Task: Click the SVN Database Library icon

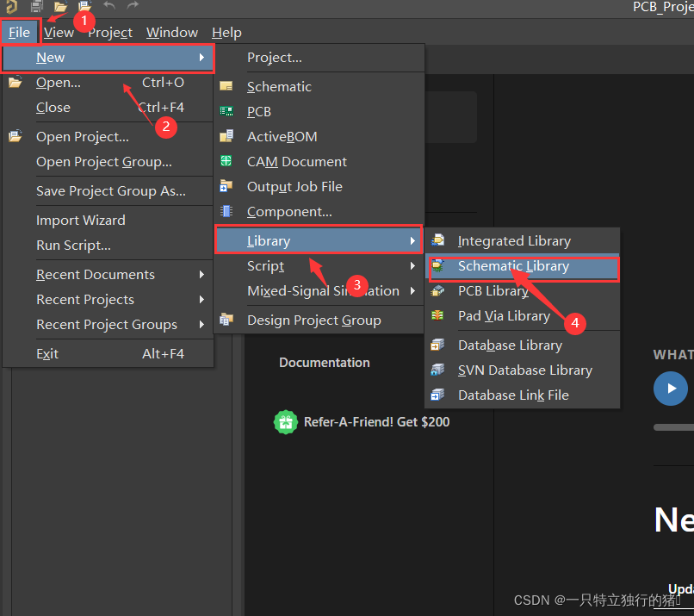Action: click(x=437, y=370)
